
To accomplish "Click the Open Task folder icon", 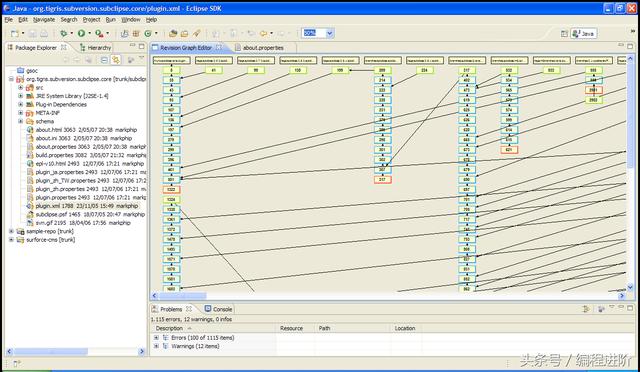I will click(x=184, y=33).
